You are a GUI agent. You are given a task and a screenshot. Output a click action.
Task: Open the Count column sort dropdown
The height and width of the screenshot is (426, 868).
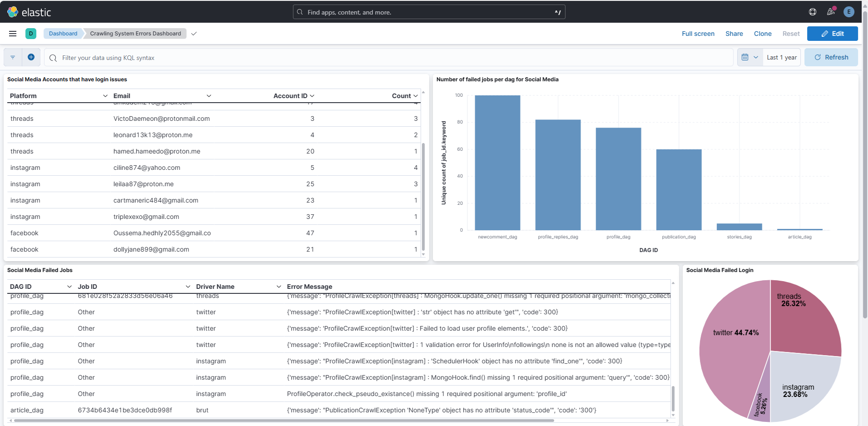click(415, 96)
